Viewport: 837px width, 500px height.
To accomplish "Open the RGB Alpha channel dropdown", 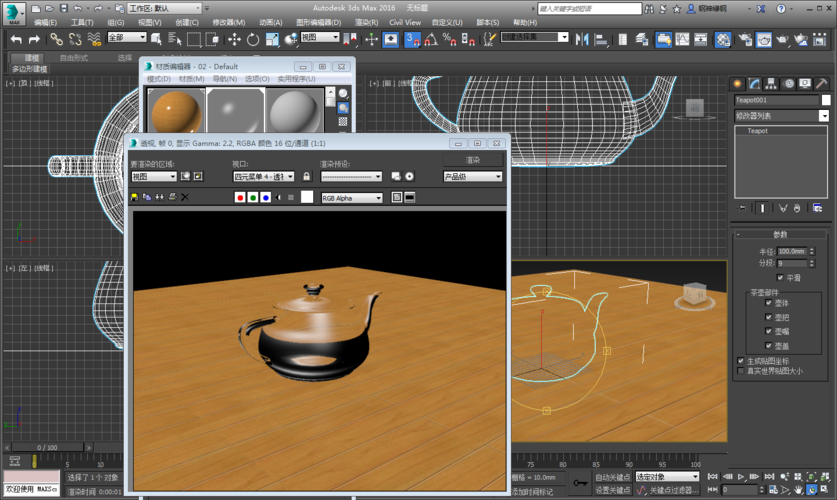I will (351, 198).
